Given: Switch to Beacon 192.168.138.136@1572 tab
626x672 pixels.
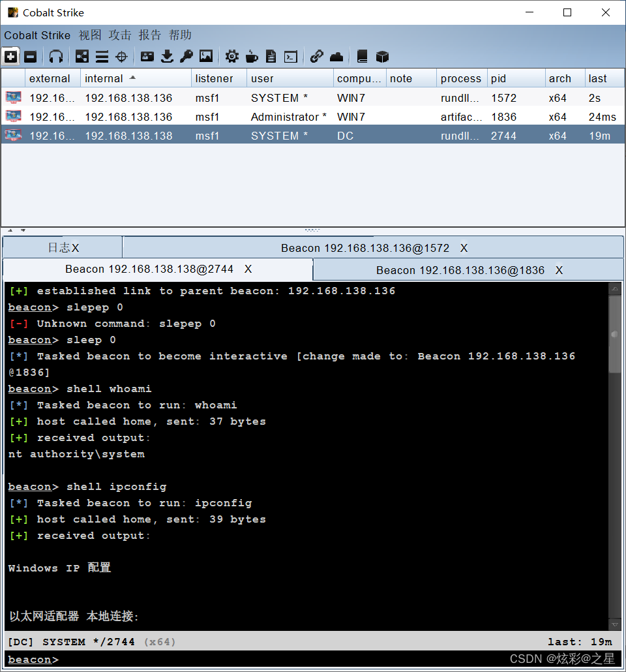Looking at the screenshot, I should (373, 248).
